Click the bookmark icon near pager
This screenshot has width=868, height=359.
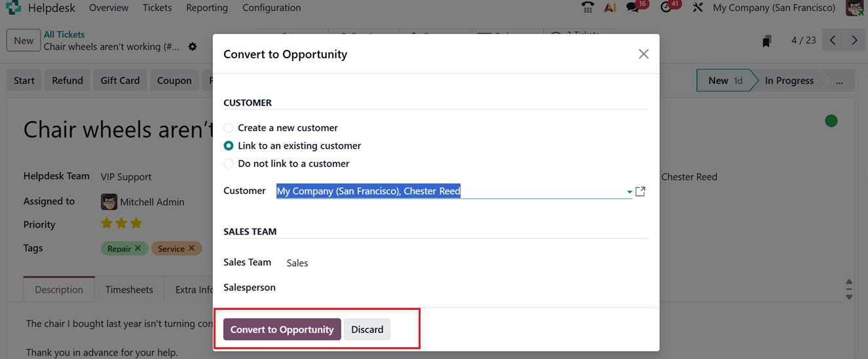coord(766,41)
